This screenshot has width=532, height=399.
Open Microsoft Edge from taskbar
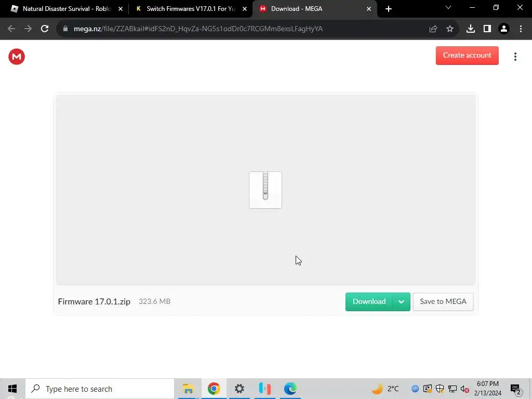pyautogui.click(x=290, y=389)
